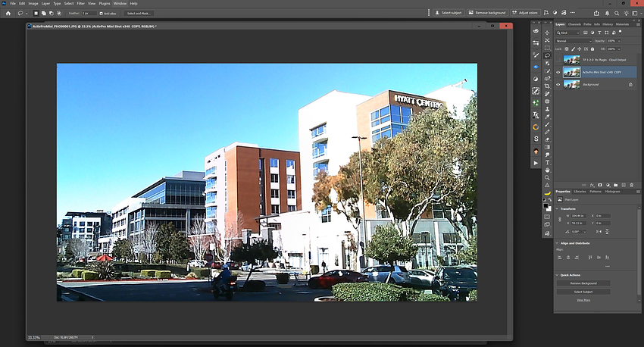Open the Filter menu
Screen dimensions: 644x347
(x=79, y=4)
